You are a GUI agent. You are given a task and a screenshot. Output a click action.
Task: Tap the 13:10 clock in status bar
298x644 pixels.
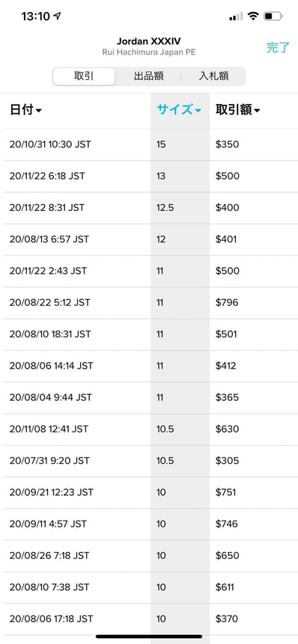coord(35,16)
